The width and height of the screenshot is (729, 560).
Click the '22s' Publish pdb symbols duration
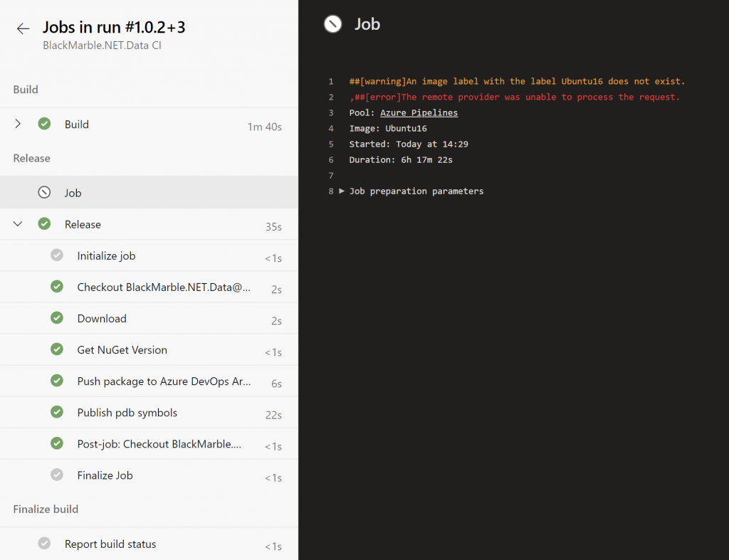[273, 415]
